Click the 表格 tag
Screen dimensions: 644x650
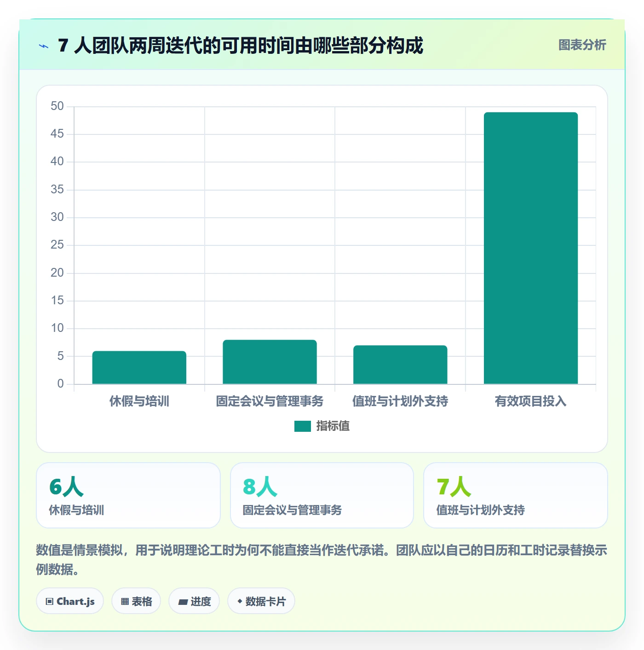(136, 601)
